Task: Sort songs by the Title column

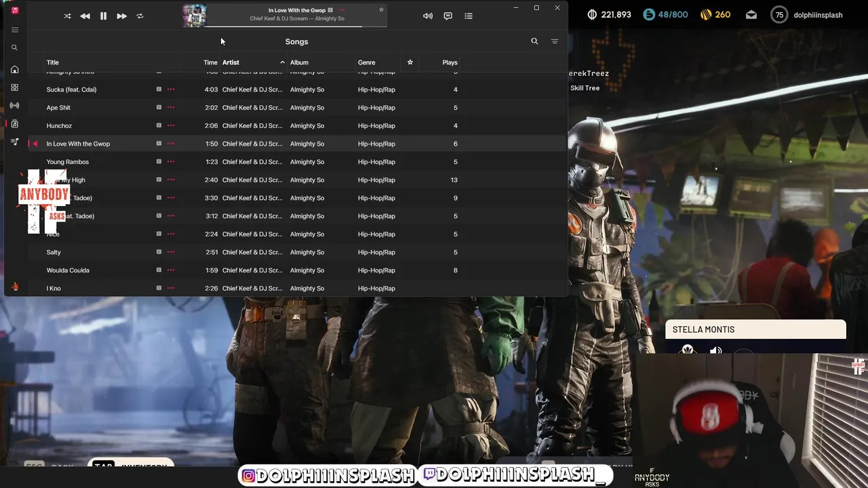Action: point(53,62)
